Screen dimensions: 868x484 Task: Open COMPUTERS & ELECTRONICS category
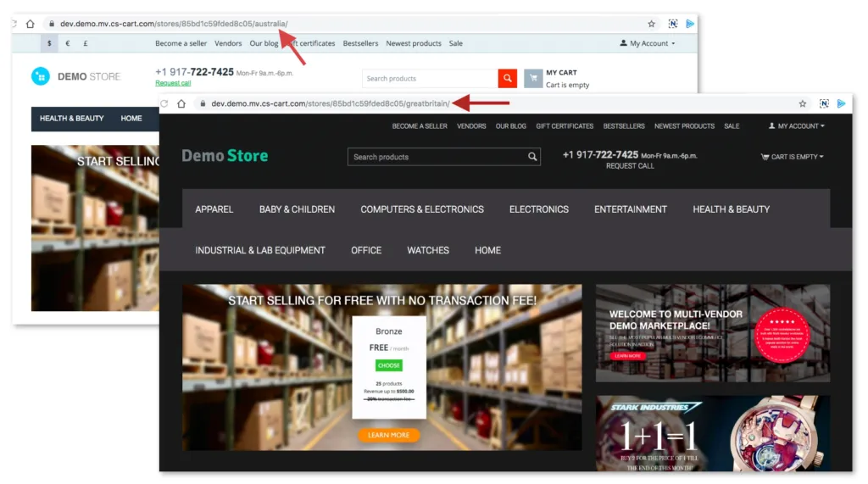422,209
